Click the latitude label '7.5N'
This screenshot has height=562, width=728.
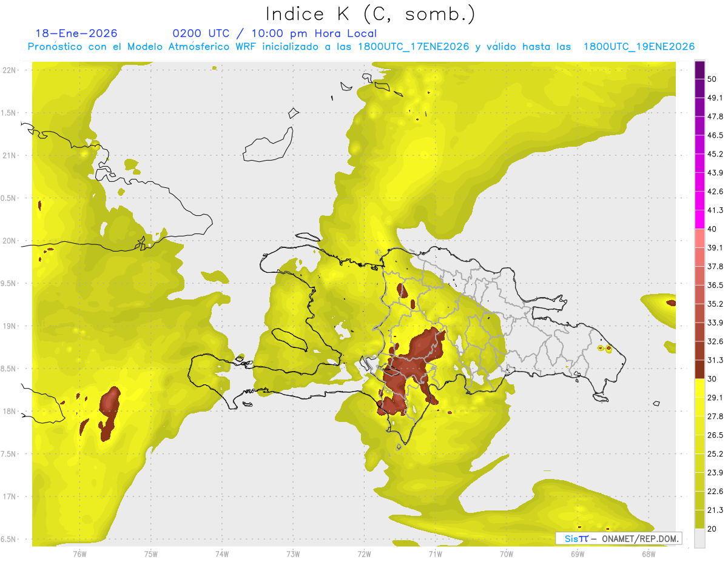pyautogui.click(x=7, y=454)
